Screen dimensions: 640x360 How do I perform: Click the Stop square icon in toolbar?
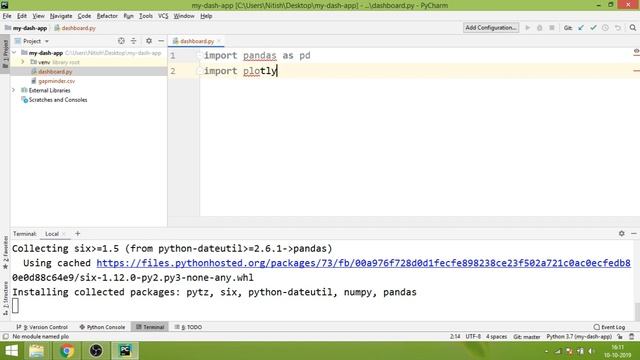pyautogui.click(x=552, y=28)
